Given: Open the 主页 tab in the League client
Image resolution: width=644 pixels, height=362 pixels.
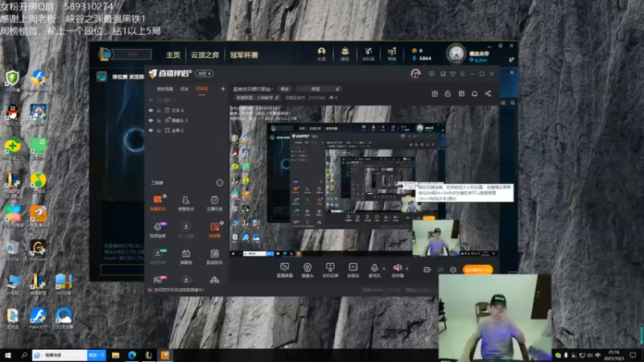Looking at the screenshot, I should pyautogui.click(x=173, y=55).
